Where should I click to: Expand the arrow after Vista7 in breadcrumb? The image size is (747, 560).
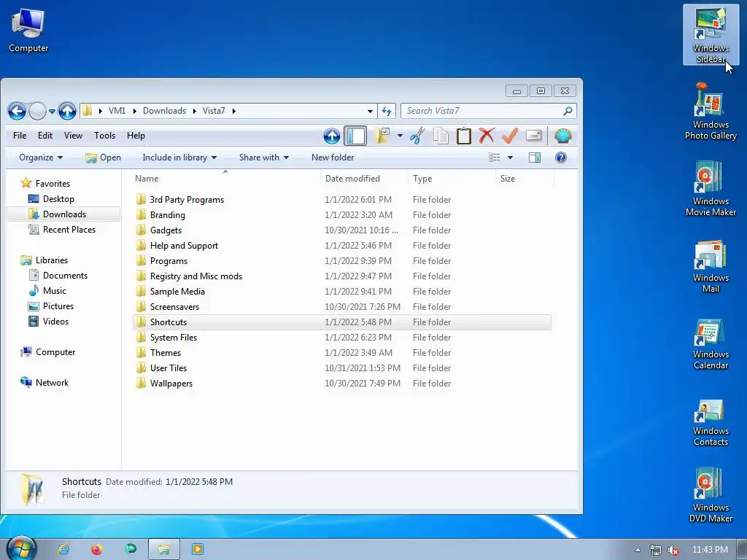pyautogui.click(x=234, y=111)
